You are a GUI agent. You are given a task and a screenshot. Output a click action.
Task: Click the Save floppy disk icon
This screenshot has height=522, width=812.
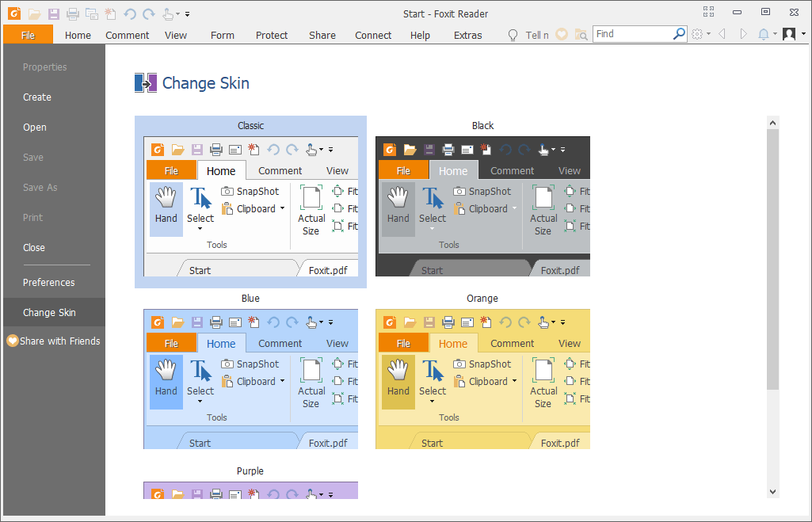[53, 14]
